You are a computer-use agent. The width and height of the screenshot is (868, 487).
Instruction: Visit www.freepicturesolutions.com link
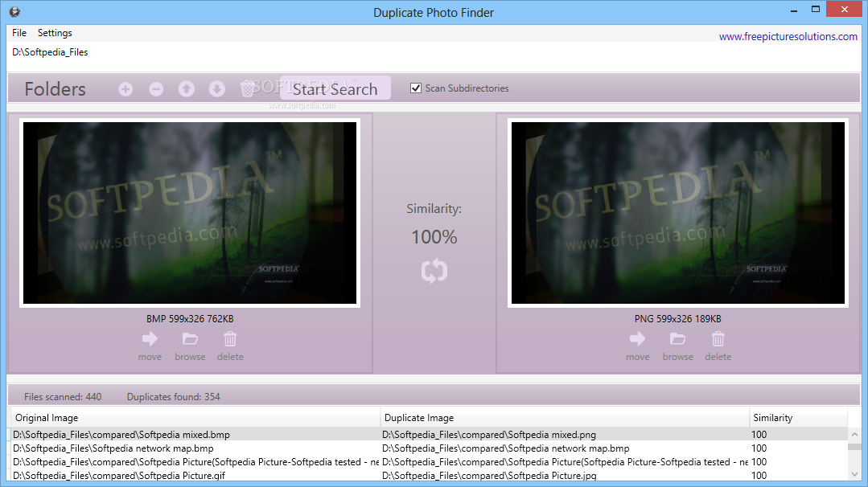tap(788, 36)
